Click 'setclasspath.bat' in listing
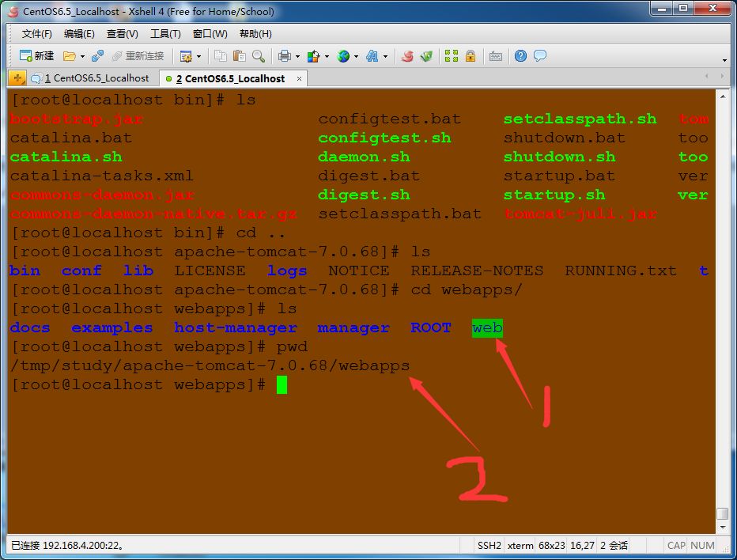This screenshot has height=560, width=737. pos(400,214)
